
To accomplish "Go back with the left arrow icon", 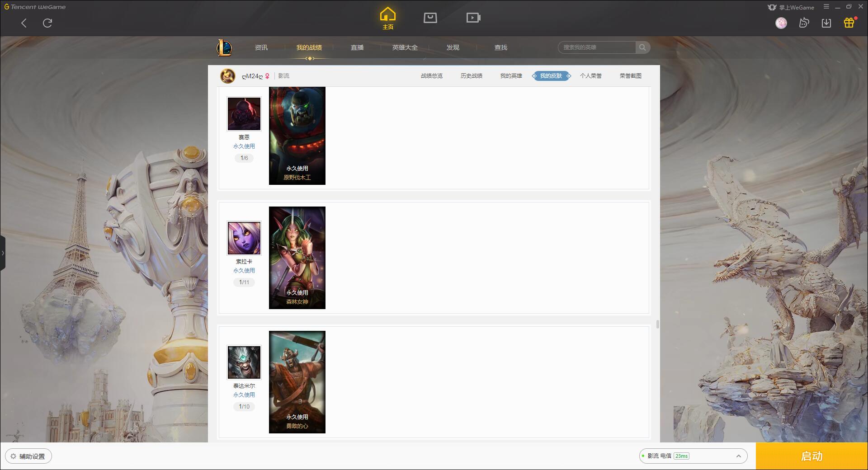I will click(x=24, y=23).
